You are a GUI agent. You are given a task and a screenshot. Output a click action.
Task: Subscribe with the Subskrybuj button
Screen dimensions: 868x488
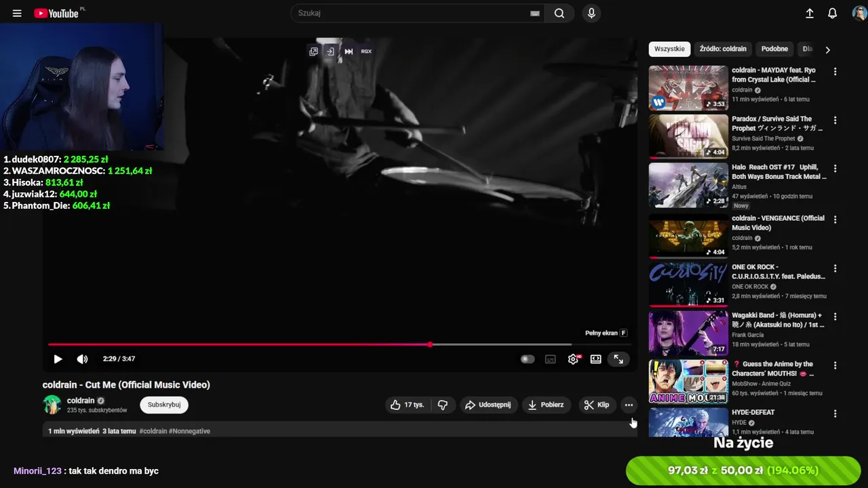[x=164, y=405]
